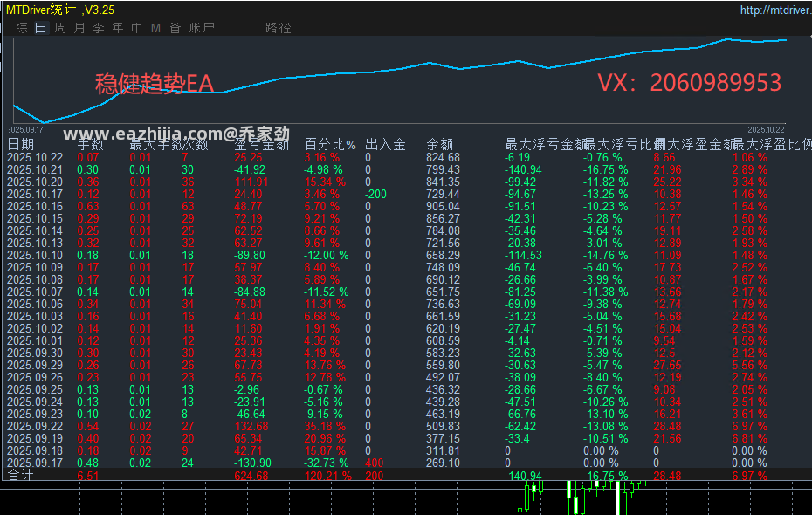Viewport: 812px width, 515px height.
Task: Click the equity curve chart
Action: click(x=400, y=80)
